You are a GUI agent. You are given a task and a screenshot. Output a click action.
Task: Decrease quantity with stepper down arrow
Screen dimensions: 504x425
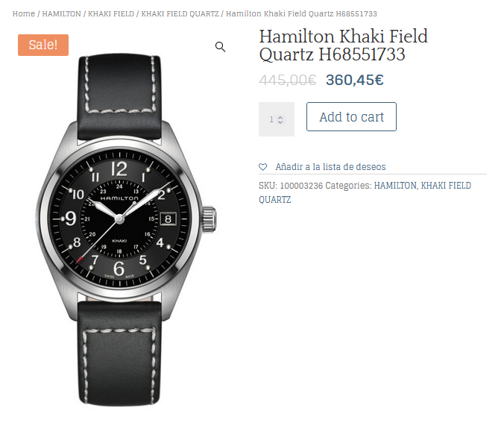tap(280, 122)
